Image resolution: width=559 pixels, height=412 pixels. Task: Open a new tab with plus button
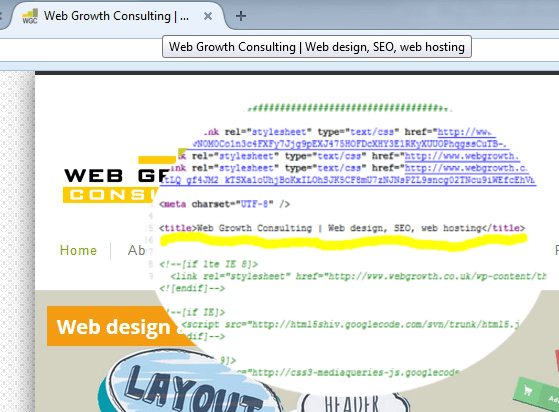241,16
